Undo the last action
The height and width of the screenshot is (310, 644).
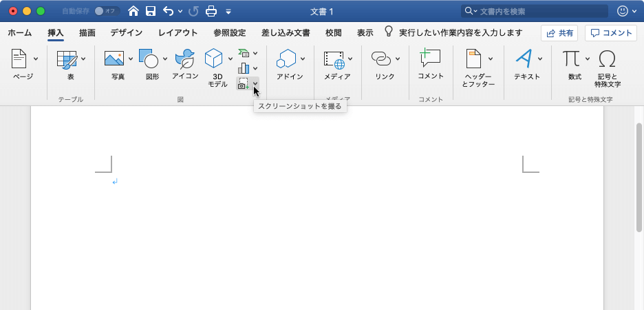pyautogui.click(x=169, y=11)
